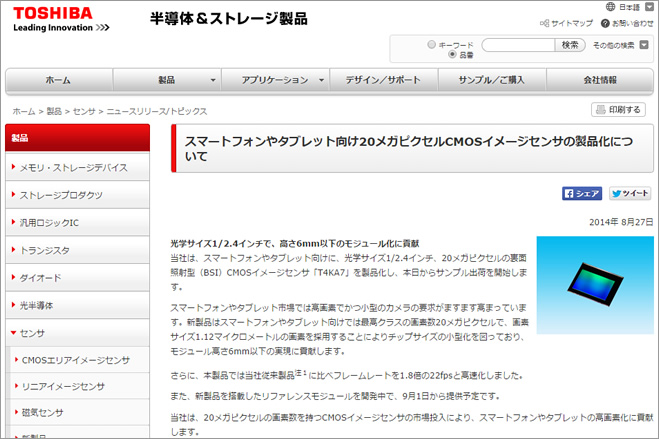
Task: Click the センサ breadcrumb link
Action: (x=84, y=111)
